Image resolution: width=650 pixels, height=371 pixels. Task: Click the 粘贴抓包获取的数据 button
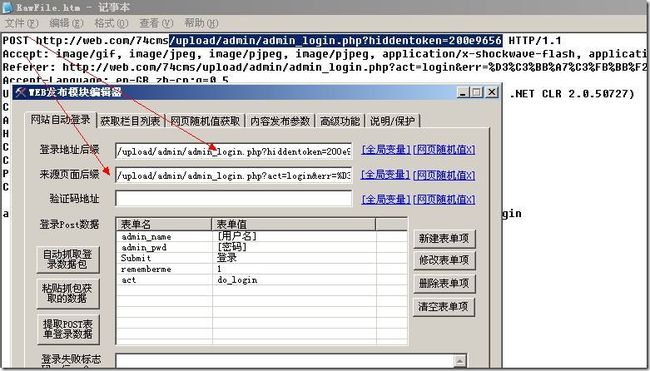click(68, 293)
